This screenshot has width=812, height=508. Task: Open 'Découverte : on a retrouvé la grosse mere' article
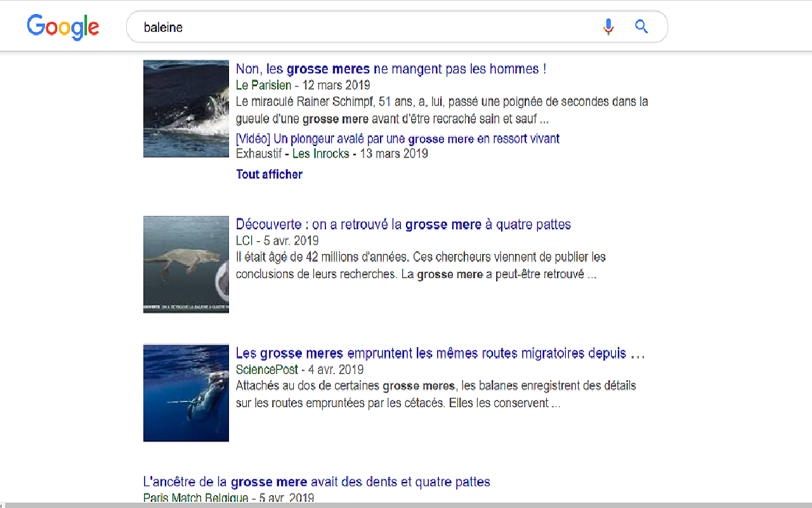(403, 224)
